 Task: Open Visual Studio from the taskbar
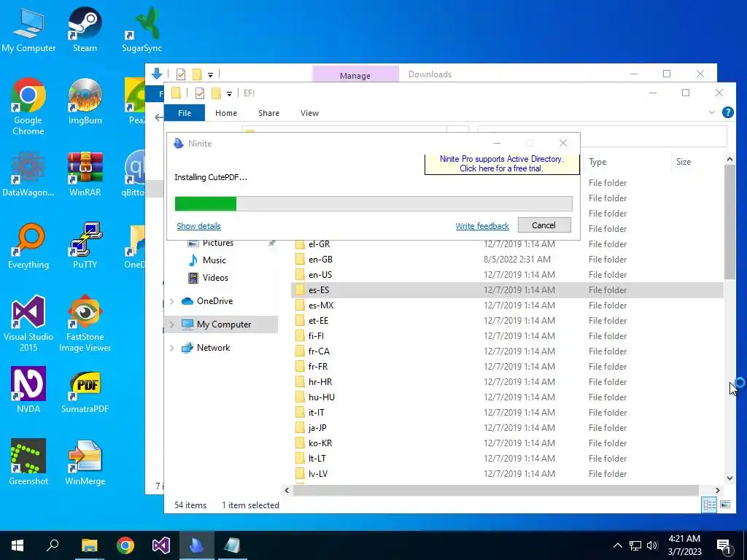pos(161,545)
